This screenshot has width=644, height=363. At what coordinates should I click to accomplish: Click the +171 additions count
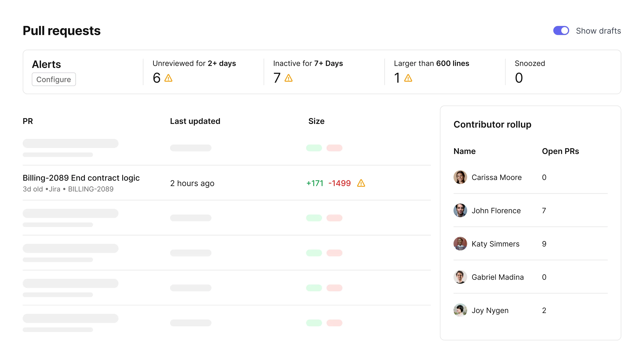(315, 183)
